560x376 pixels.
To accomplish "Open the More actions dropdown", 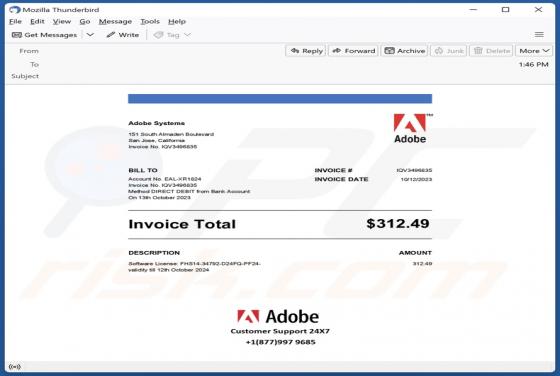I will 534,51.
